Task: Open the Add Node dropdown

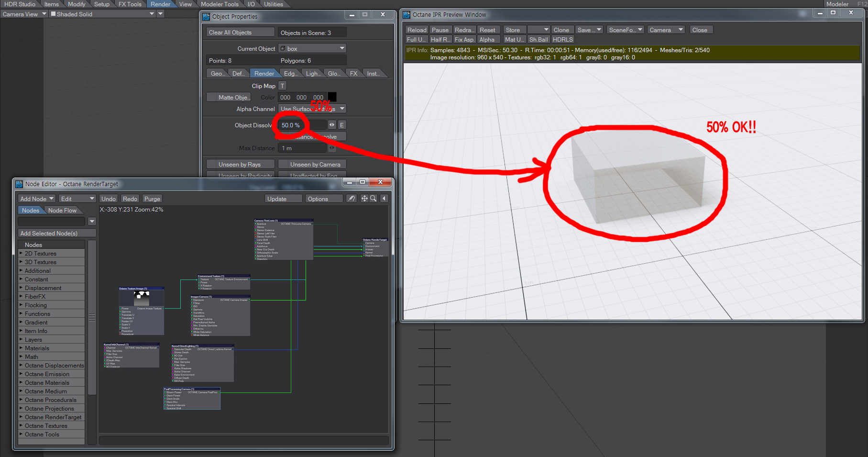Action: pos(37,199)
